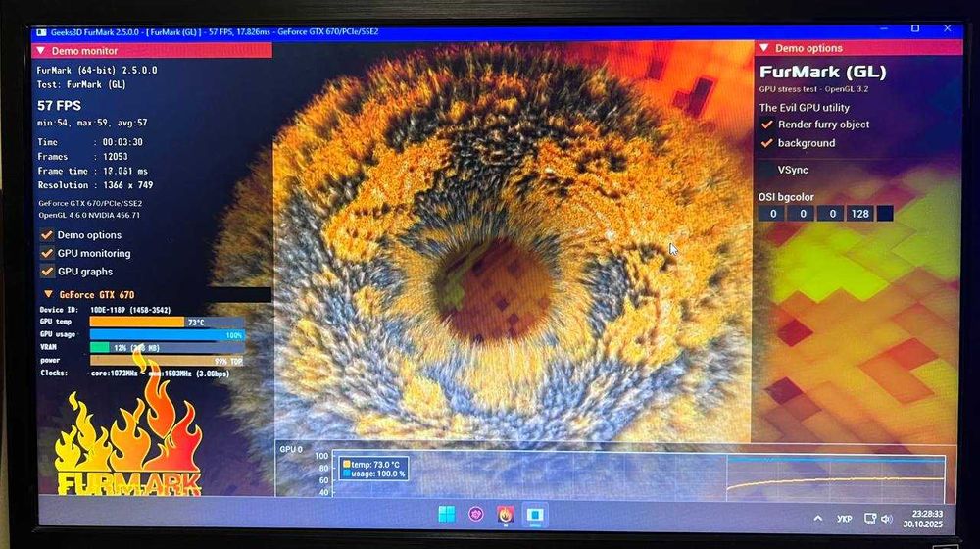
Task: Open the OSI bgcolor color swatch
Action: (x=884, y=213)
